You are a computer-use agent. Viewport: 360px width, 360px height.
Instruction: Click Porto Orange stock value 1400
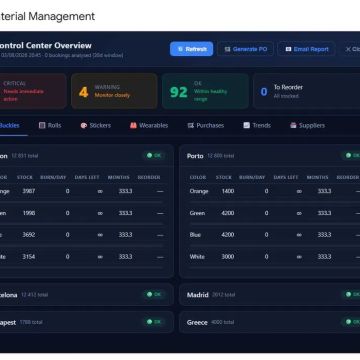(228, 191)
